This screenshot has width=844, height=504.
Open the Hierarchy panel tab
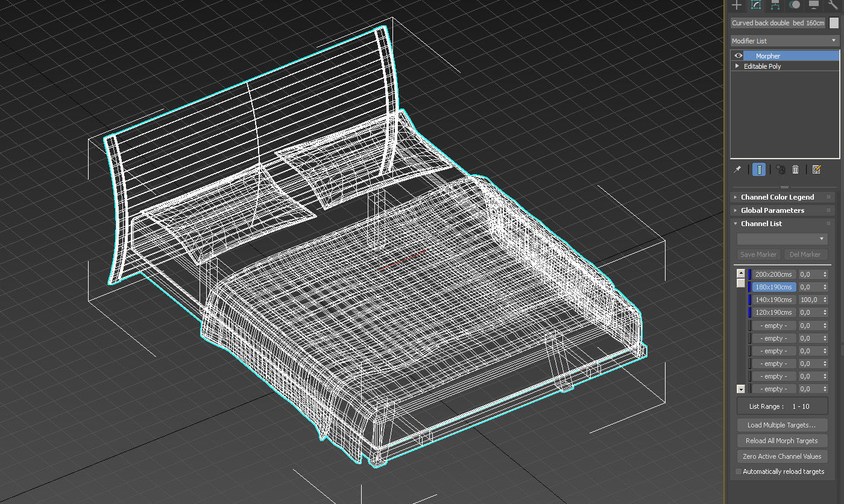pyautogui.click(x=775, y=5)
